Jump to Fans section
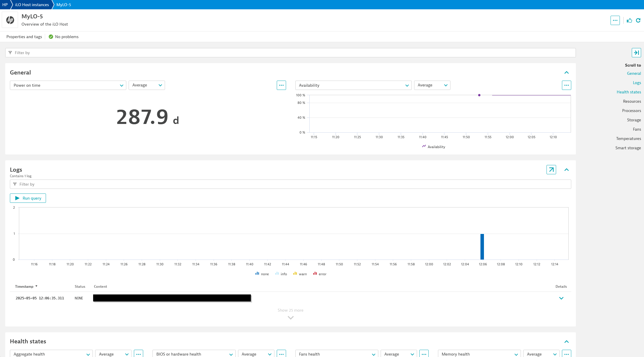 click(x=637, y=129)
